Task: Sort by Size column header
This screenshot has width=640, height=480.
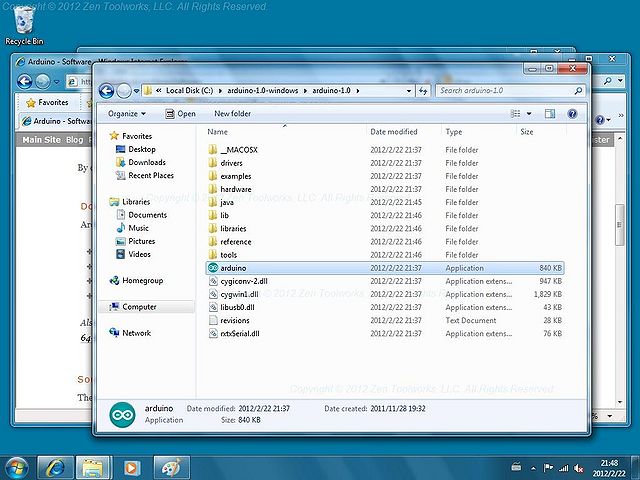Action: click(x=527, y=132)
